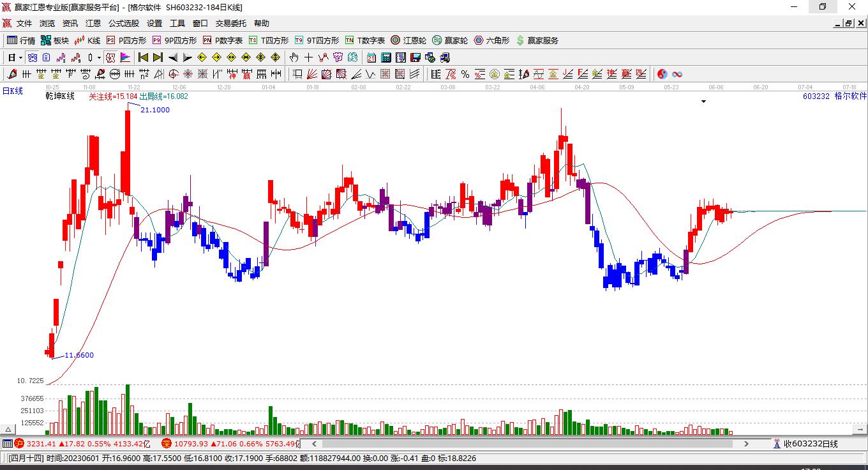Open the 江恩轮 Gann wheel tool

[408, 40]
